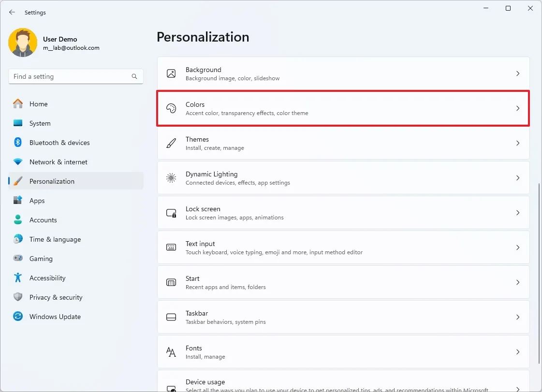Screen dimensions: 542x392
Task: Expand the Taskbar row chevron
Action: [517, 317]
